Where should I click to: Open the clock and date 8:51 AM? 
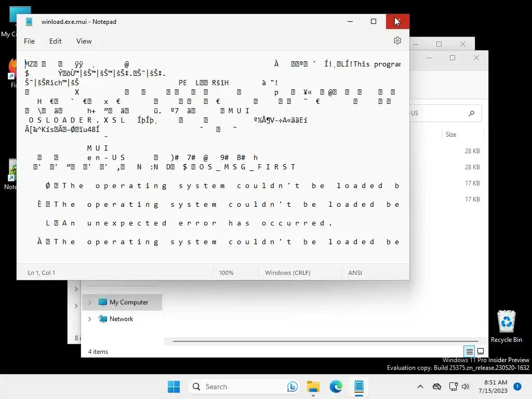click(493, 387)
